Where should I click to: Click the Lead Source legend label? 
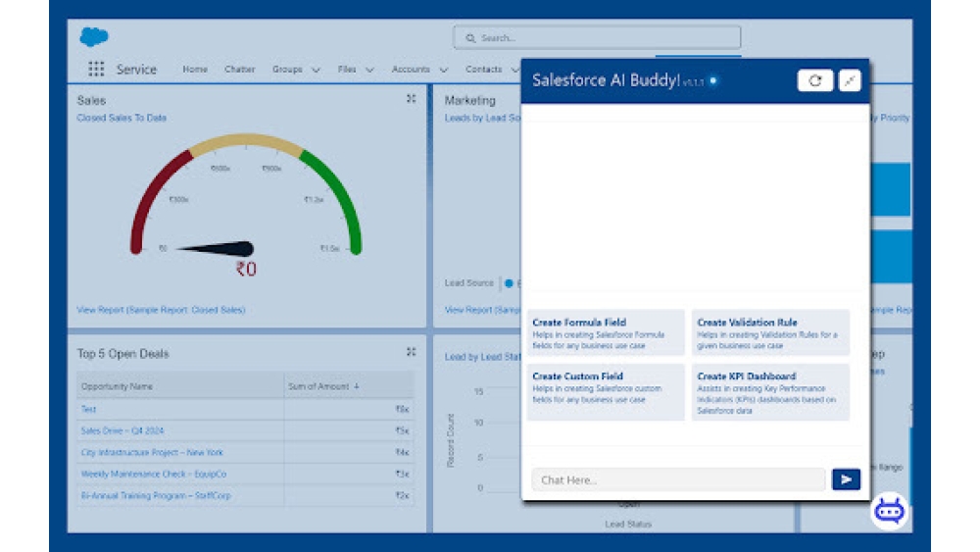pyautogui.click(x=468, y=283)
